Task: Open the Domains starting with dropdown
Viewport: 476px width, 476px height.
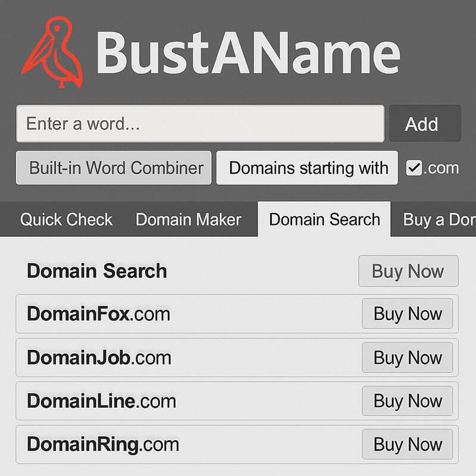Action: click(307, 168)
